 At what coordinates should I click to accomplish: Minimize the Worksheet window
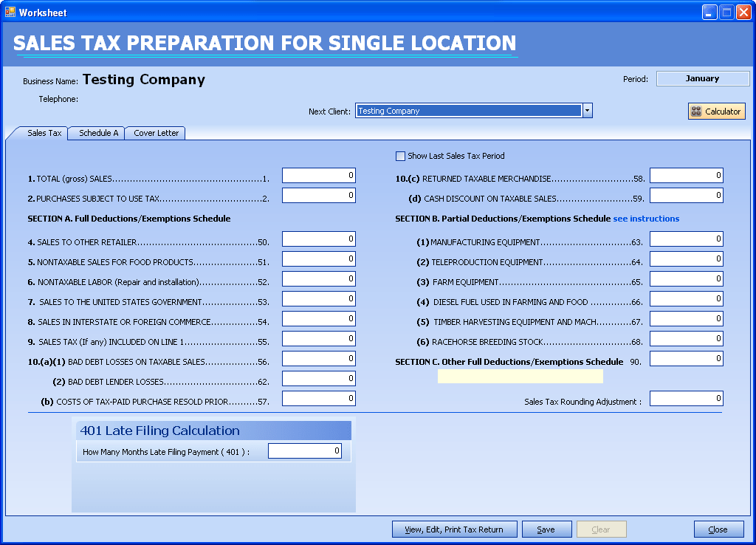[x=709, y=13]
